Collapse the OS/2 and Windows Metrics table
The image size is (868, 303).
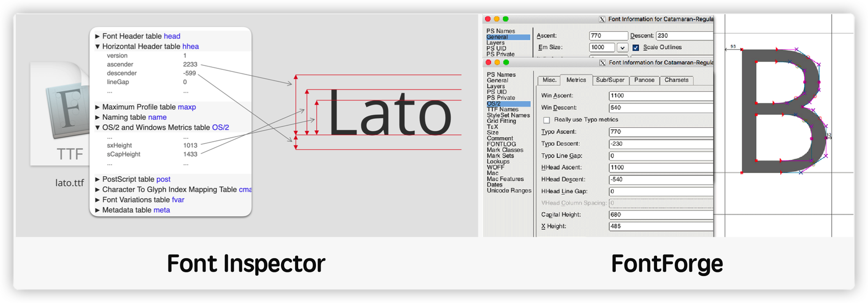98,128
